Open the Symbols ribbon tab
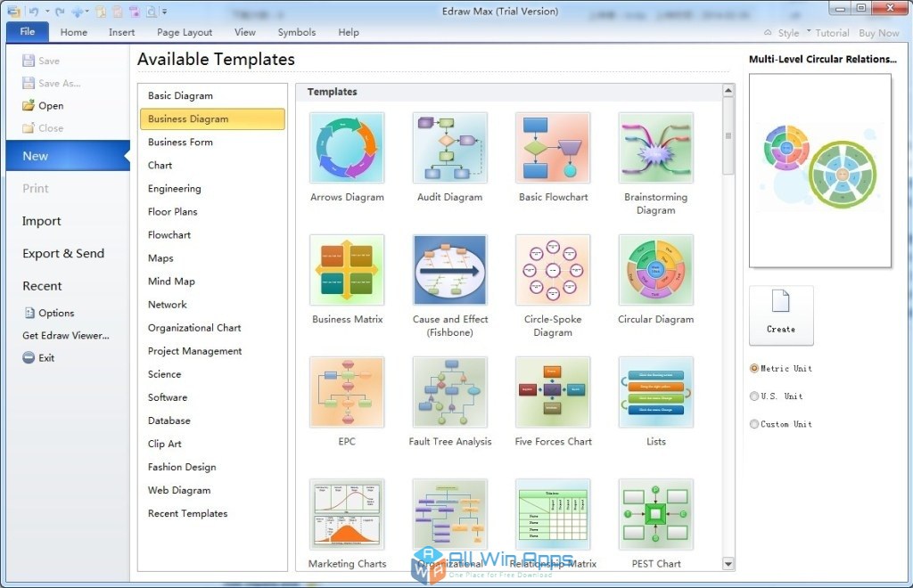 pos(296,33)
